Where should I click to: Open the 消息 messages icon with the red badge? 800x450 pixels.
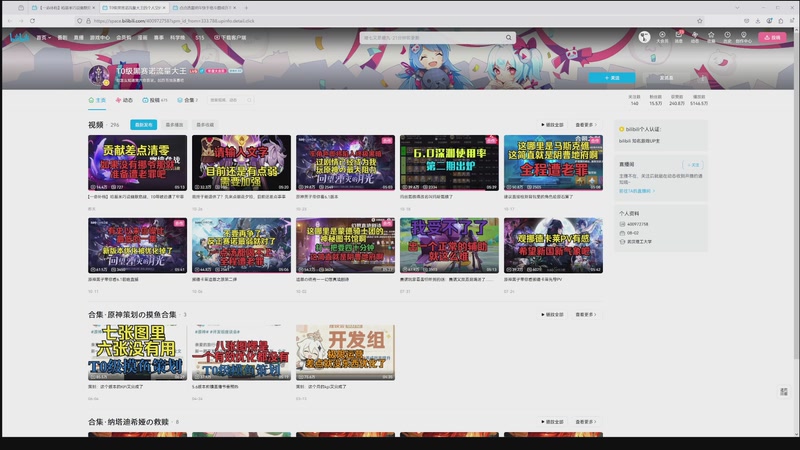679,37
